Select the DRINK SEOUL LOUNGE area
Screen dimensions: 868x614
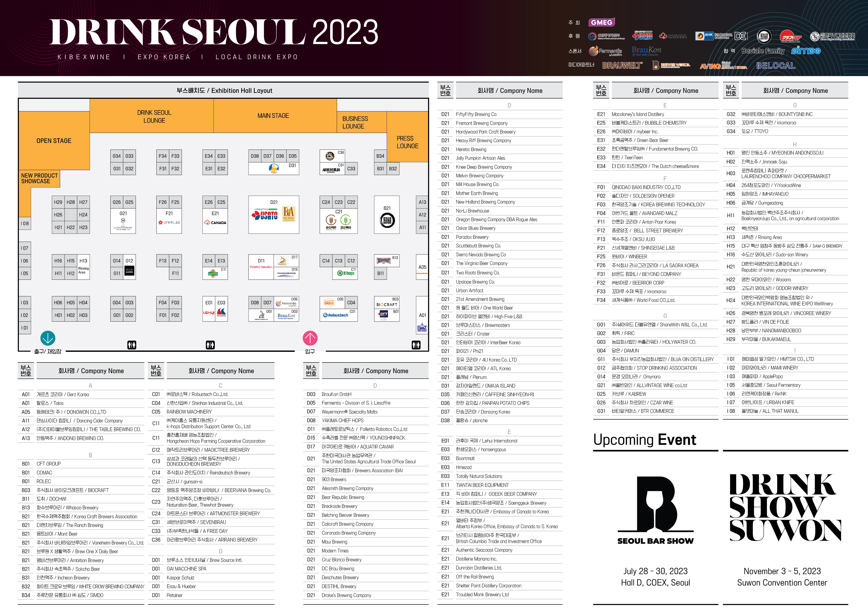(x=154, y=117)
